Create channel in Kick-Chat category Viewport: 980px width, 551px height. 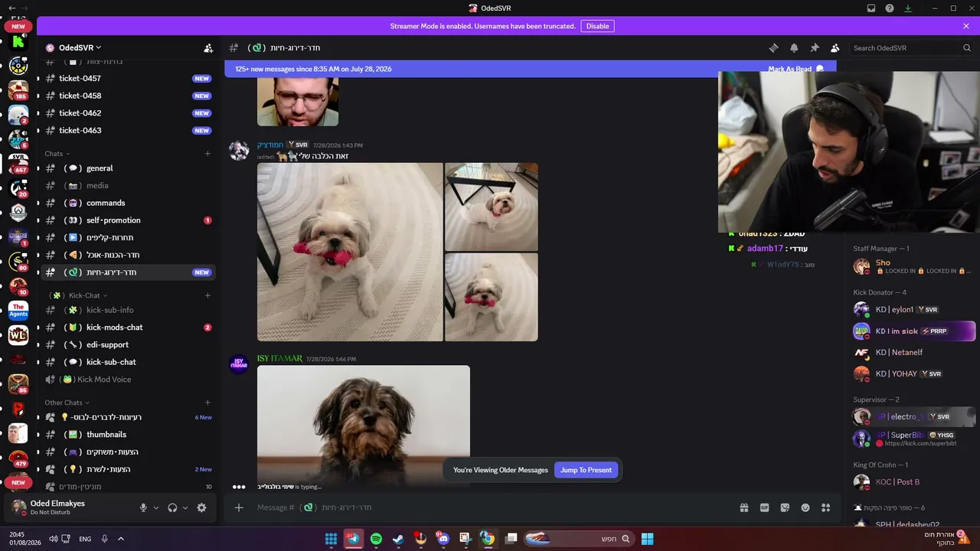click(x=207, y=295)
